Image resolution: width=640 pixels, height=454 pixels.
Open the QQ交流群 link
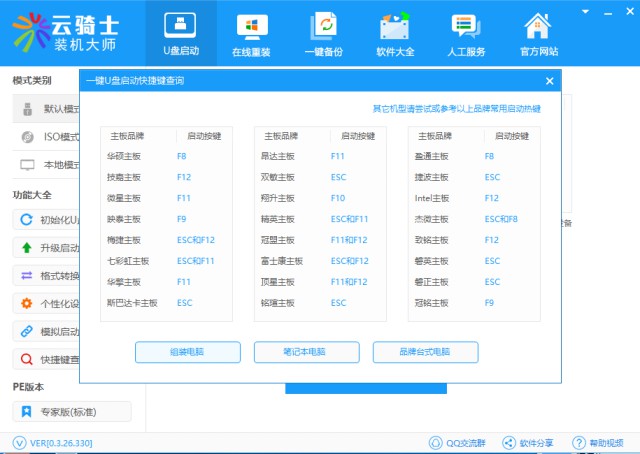pyautogui.click(x=466, y=443)
